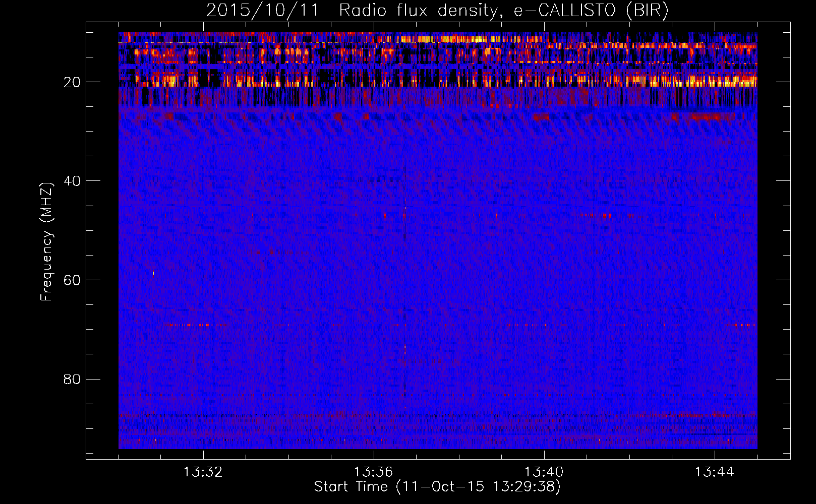816x504 pixels.
Task: Click the 'Start Time (11-Oct-15 13:29:38)' label
Action: (437, 487)
